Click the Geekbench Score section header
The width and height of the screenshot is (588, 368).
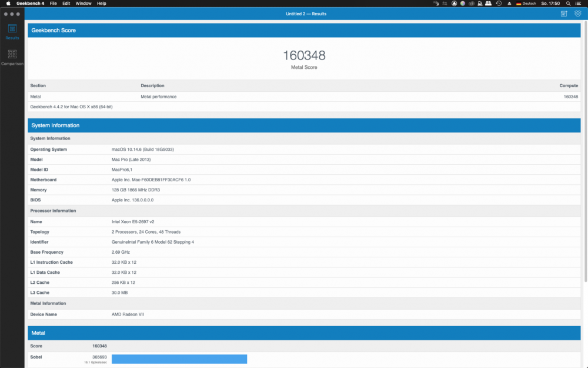[304, 31]
